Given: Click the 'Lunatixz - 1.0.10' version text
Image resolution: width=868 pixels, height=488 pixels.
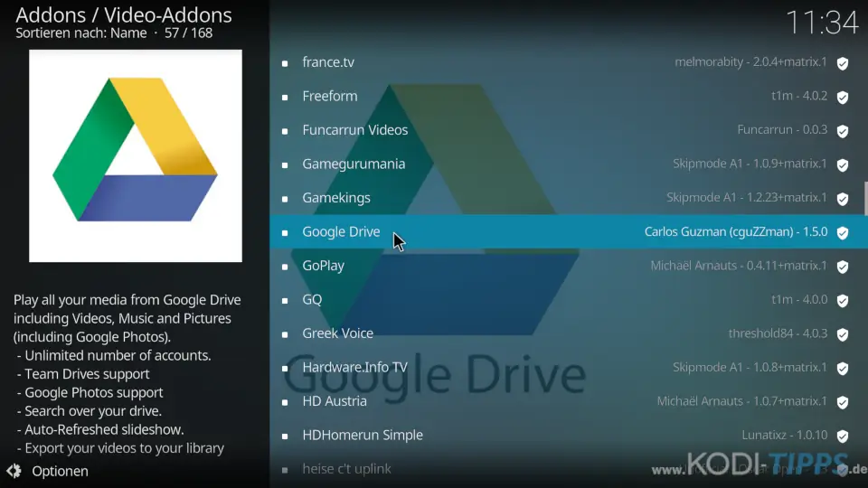Looking at the screenshot, I should click(x=785, y=435).
